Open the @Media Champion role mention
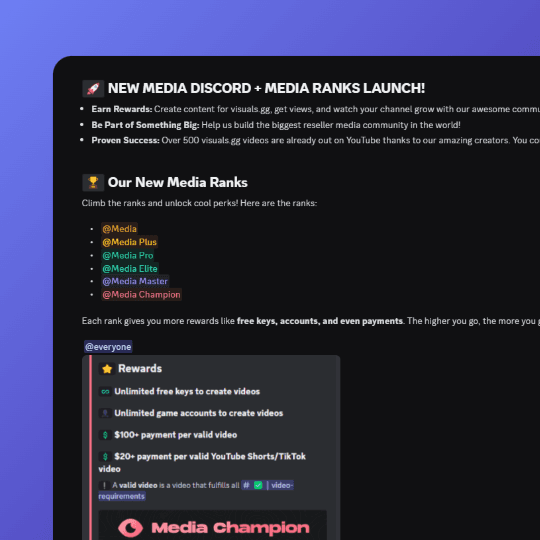Image resolution: width=540 pixels, height=540 pixels. pos(142,295)
